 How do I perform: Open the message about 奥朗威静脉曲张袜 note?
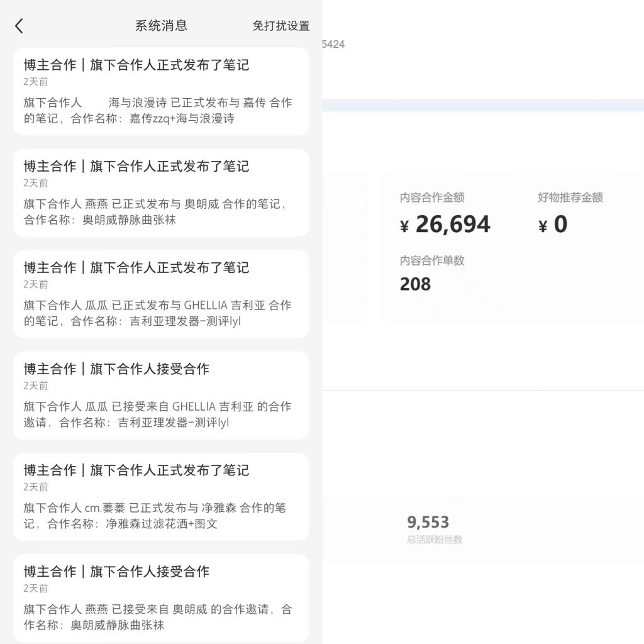click(160, 193)
